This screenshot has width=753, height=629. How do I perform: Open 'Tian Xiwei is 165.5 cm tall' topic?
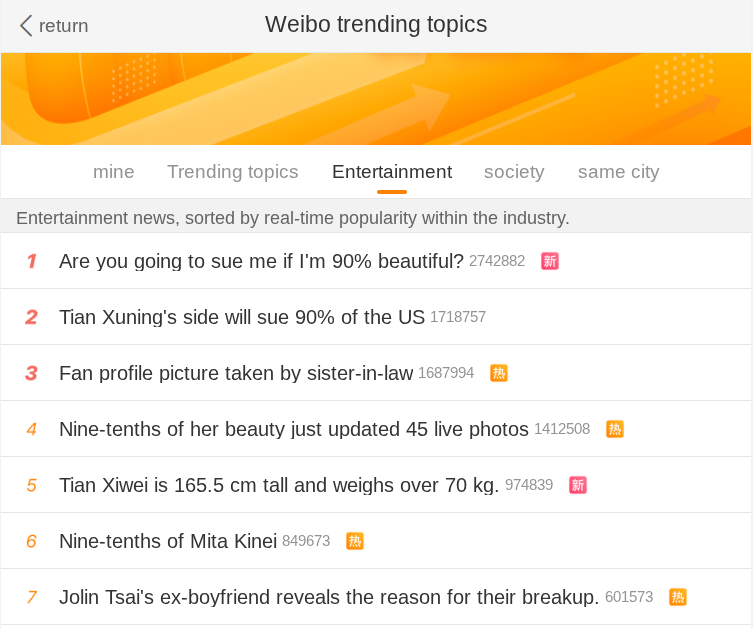279,485
